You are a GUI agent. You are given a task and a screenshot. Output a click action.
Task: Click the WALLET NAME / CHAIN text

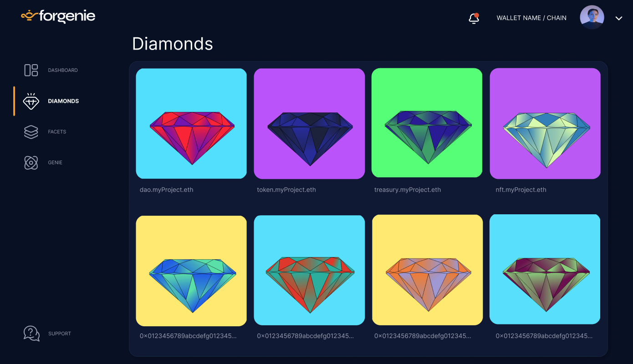pyautogui.click(x=531, y=18)
